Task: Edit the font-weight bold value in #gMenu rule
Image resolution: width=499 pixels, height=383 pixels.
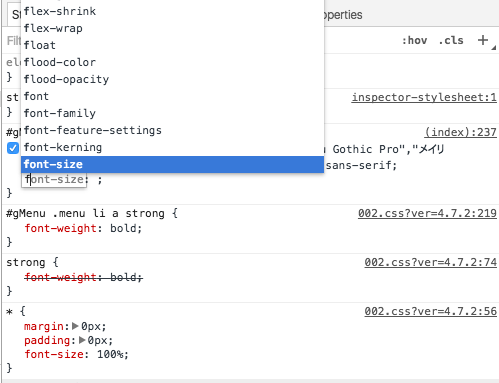Action: (x=123, y=228)
